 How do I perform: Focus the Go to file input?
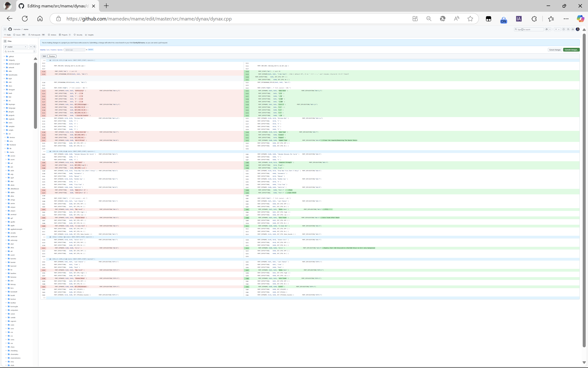[x=20, y=51]
